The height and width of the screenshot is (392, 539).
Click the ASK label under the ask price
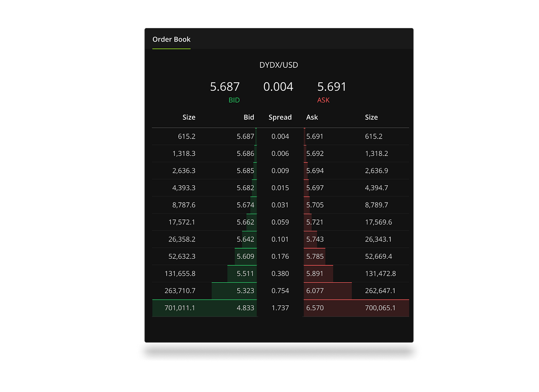click(x=323, y=100)
